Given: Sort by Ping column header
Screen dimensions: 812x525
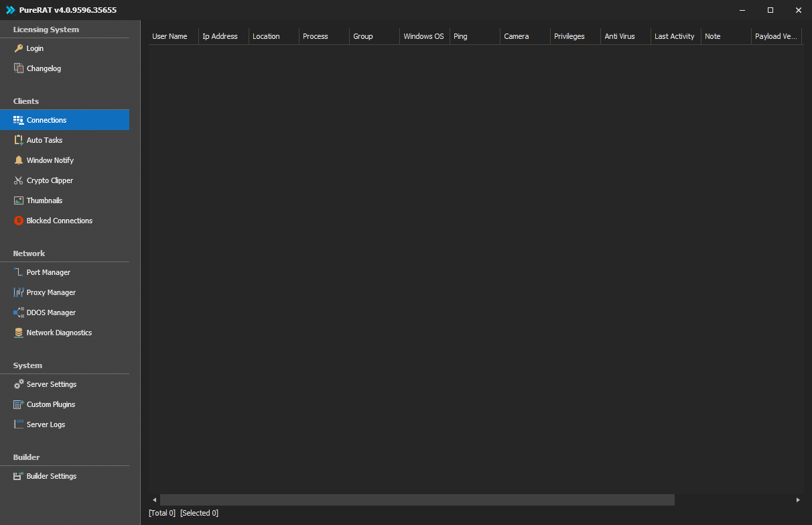Looking at the screenshot, I should [x=475, y=36].
